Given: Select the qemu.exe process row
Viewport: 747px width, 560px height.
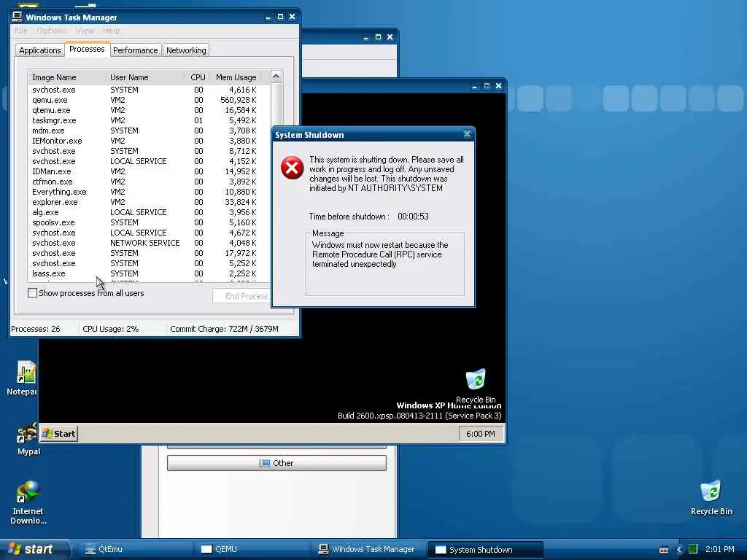Looking at the screenshot, I should [x=149, y=100].
